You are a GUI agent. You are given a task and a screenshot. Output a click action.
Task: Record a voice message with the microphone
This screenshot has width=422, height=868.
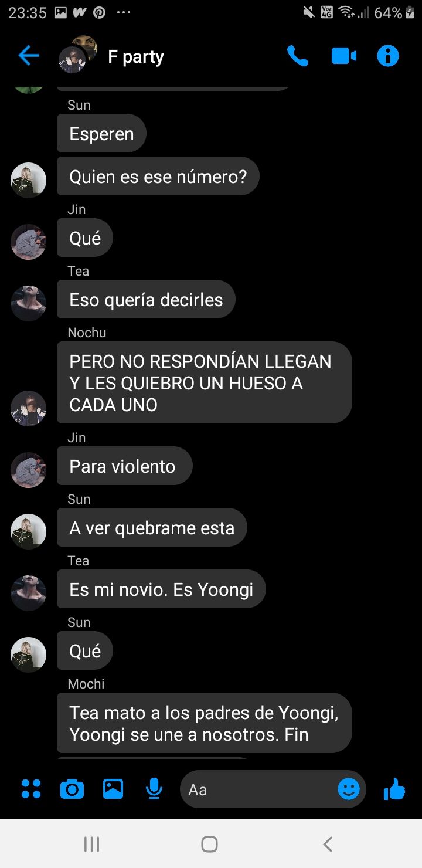point(154,789)
